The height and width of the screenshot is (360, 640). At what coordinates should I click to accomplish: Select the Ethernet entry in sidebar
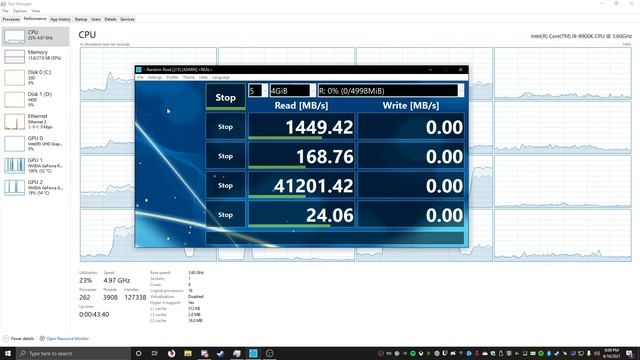pos(36,121)
